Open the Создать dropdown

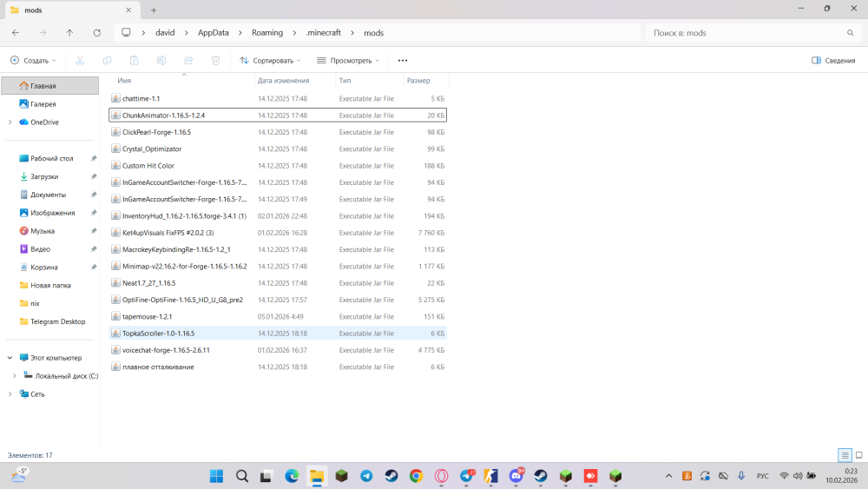click(33, 60)
